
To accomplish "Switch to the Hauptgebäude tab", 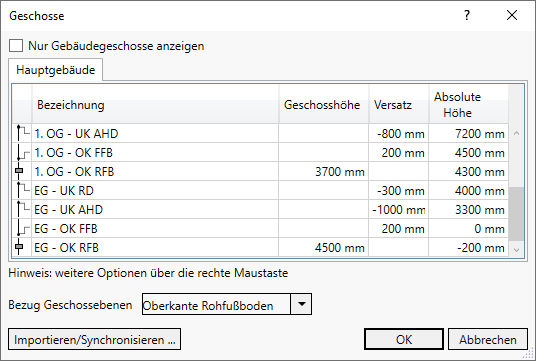I will (x=56, y=70).
